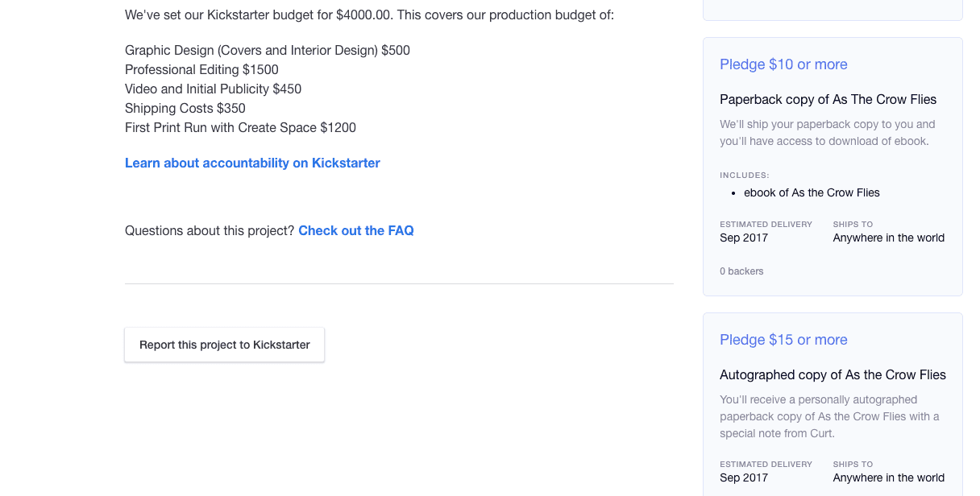
Task: Click 'ESTIMATED DELIVERY' label in $10 pledge card
Action: (x=766, y=224)
